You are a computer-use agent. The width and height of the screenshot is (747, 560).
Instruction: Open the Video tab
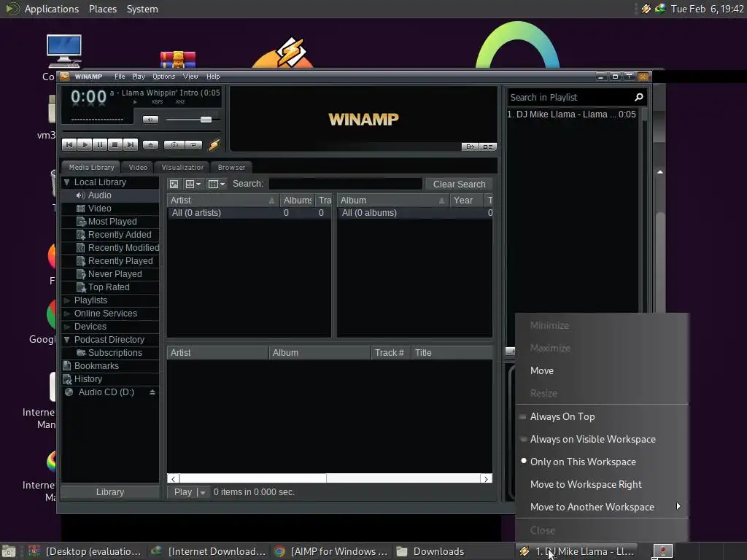coord(138,167)
